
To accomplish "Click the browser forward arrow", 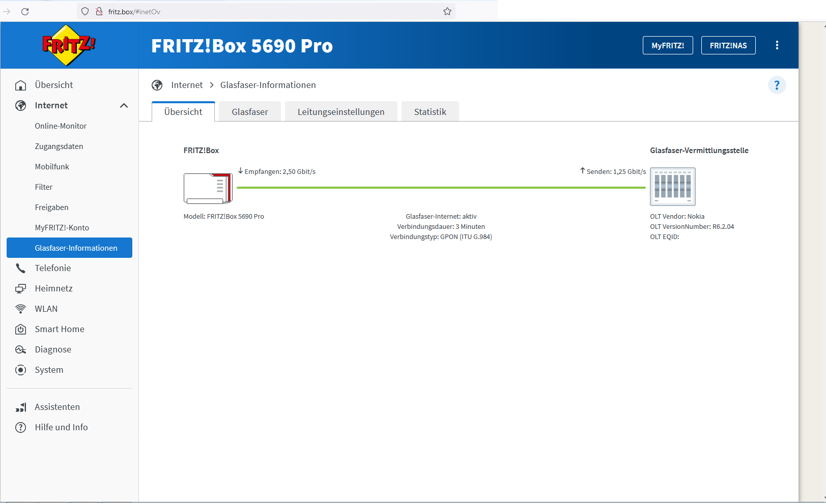I will click(7, 11).
